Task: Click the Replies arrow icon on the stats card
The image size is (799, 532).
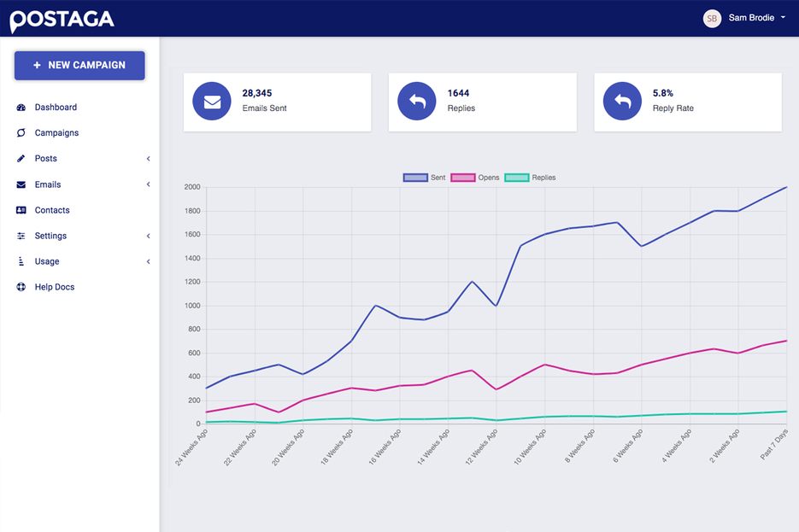Action: click(x=416, y=101)
